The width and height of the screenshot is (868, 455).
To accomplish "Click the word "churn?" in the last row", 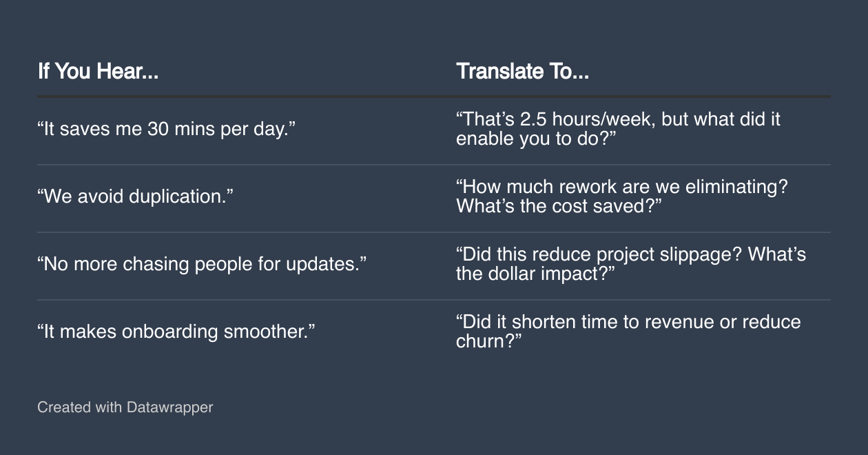I will pyautogui.click(x=488, y=341).
